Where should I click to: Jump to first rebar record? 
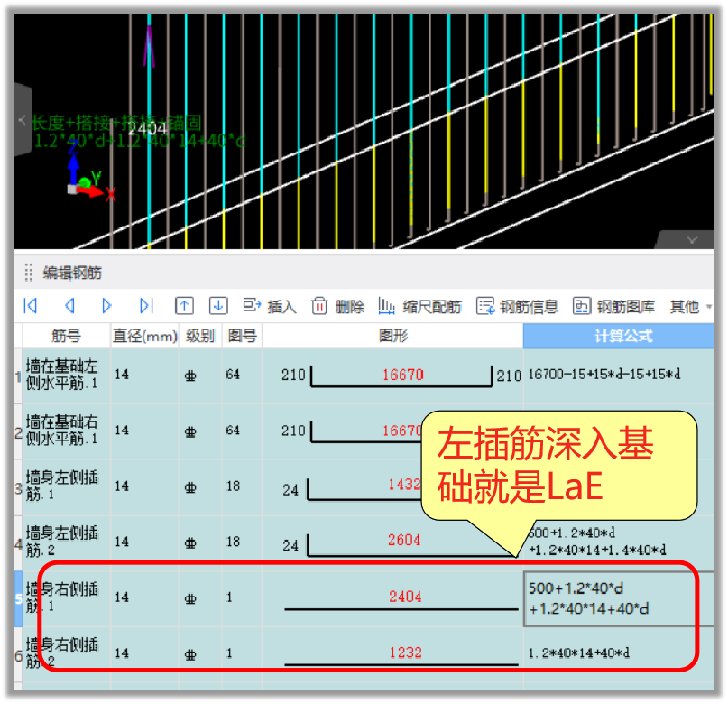click(31, 306)
